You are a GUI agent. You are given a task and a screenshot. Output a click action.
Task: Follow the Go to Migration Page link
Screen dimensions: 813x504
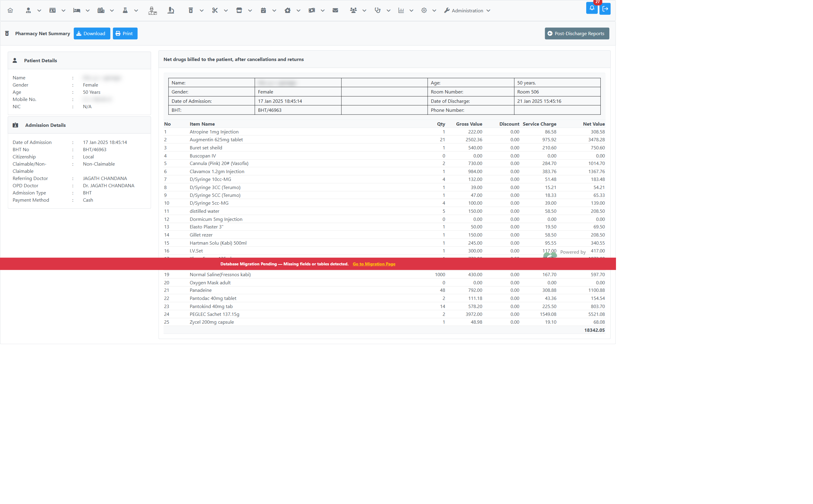coord(374,264)
